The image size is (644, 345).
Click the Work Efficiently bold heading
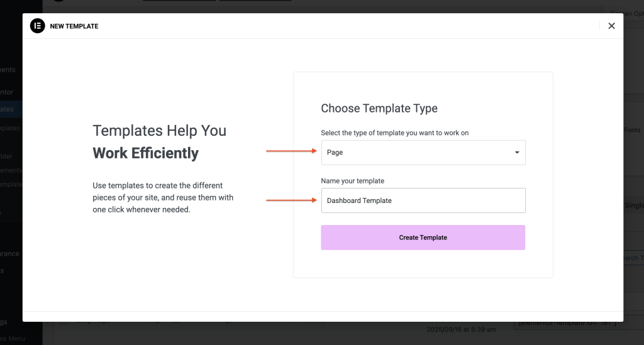[145, 153]
